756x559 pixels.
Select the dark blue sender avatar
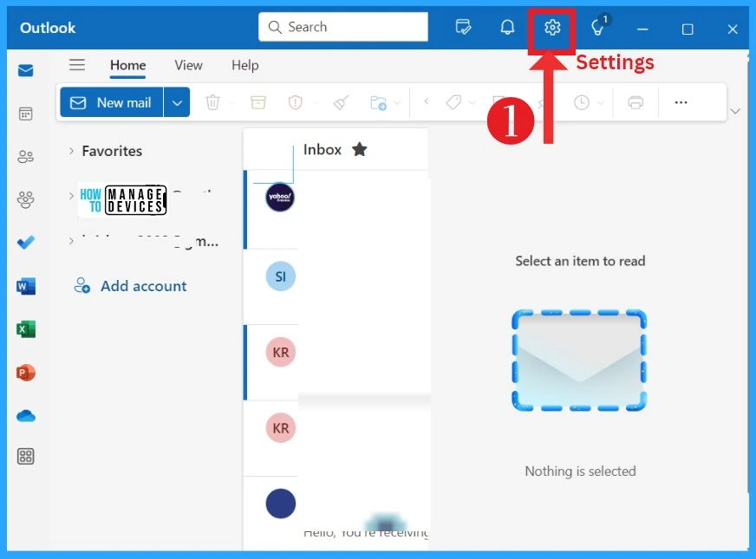(x=281, y=504)
